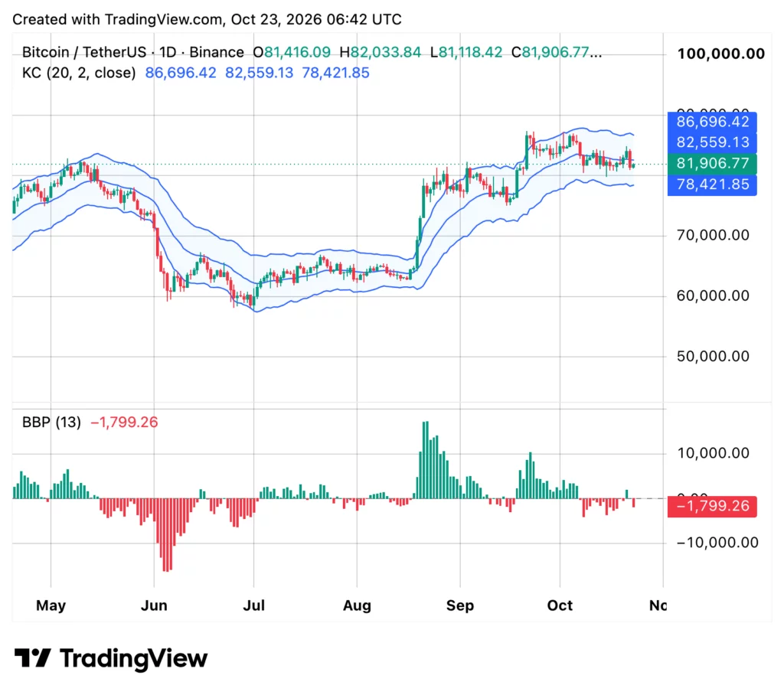Click the low price L81,118.42
Screen dimensions: 784x695
(x=466, y=52)
